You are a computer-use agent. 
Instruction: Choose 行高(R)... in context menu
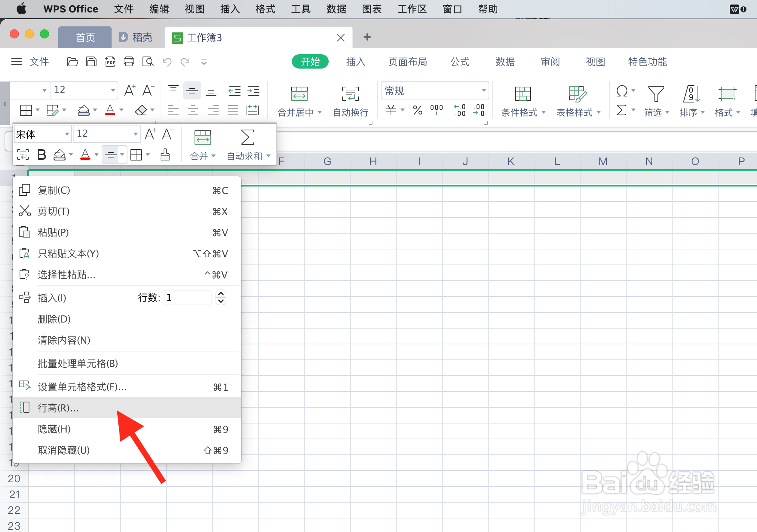point(58,408)
